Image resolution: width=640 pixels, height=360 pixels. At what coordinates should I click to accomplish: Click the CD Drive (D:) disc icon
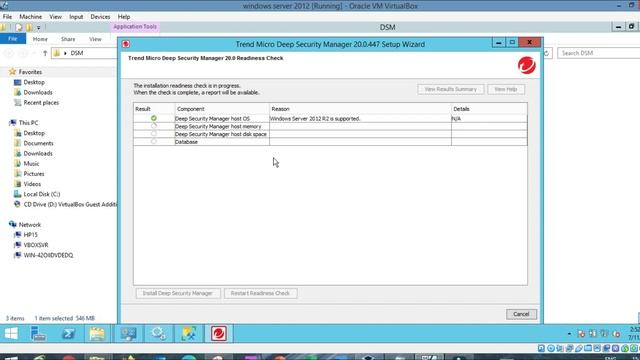click(x=17, y=204)
